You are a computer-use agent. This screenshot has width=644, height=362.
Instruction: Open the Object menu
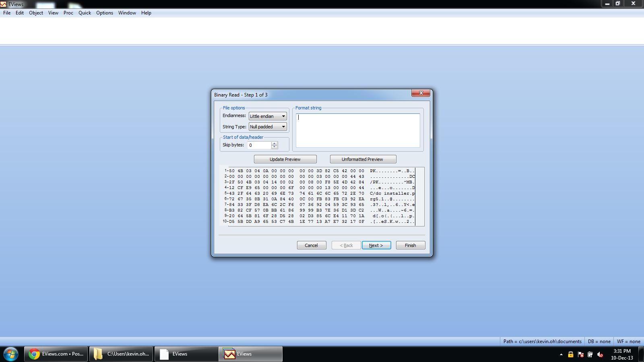click(36, 13)
